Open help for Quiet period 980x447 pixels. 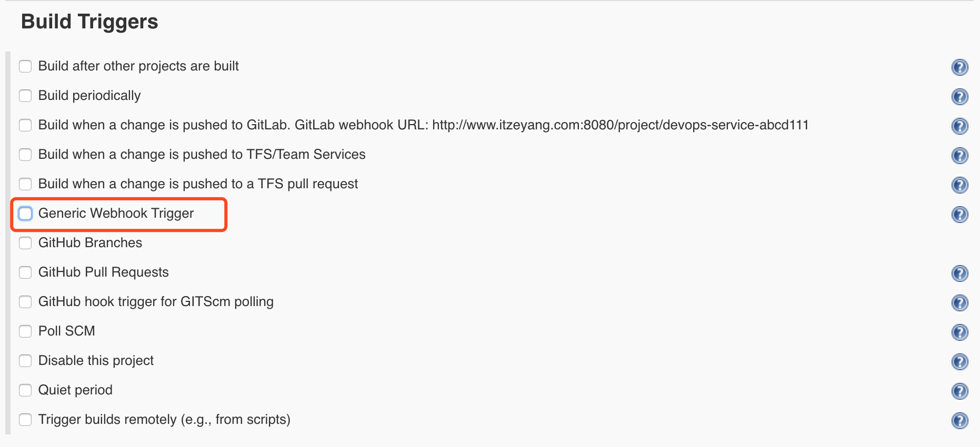click(960, 391)
